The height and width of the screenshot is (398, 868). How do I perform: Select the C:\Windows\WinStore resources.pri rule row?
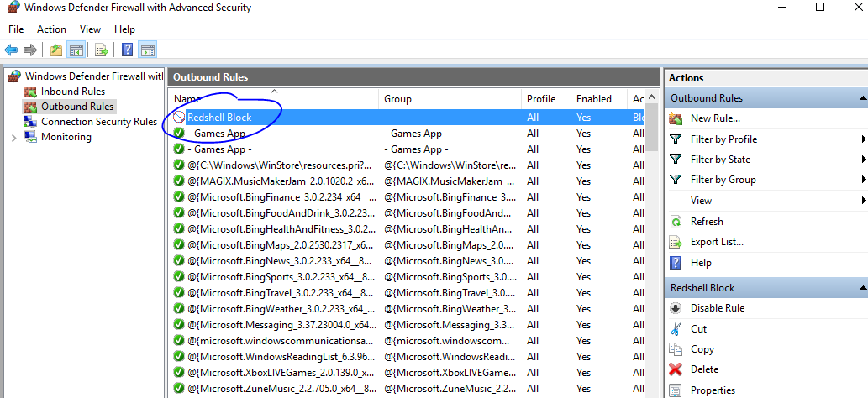click(407, 165)
